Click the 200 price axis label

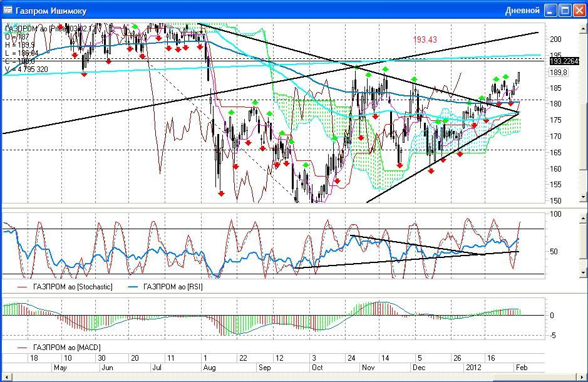555,39
